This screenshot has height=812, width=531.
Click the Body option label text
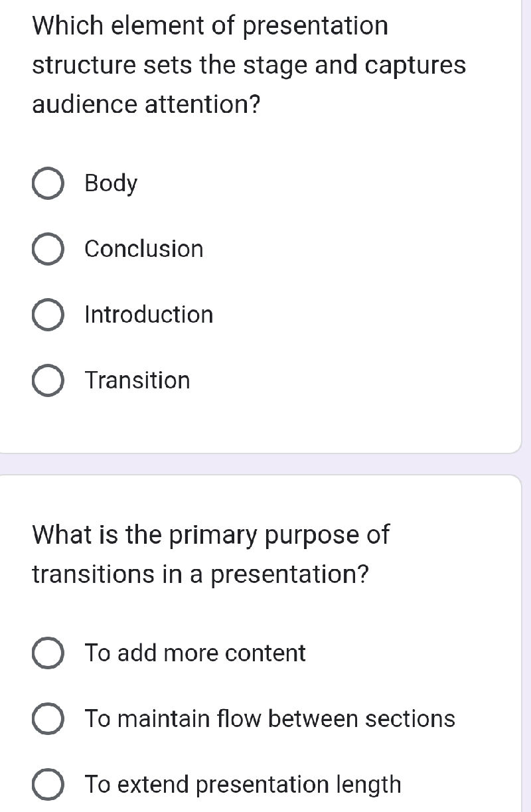point(110,183)
